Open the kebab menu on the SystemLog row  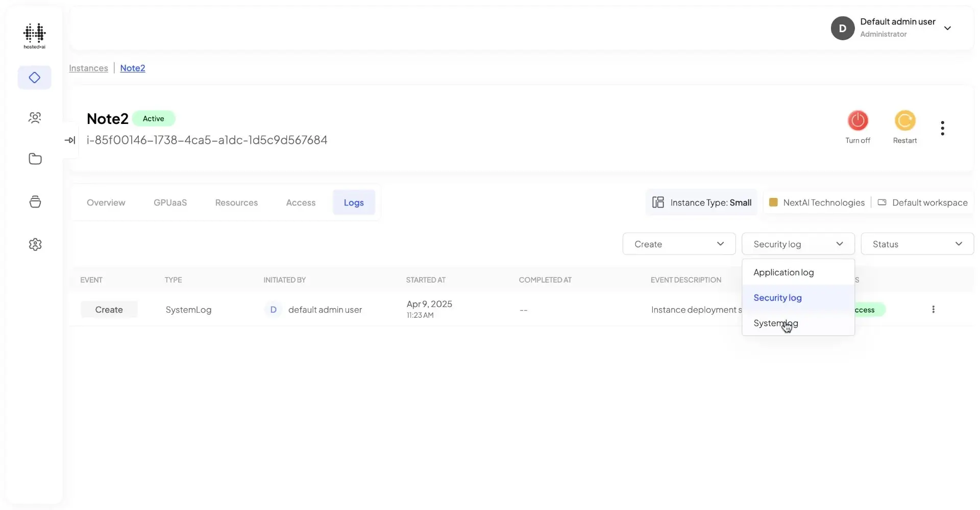click(934, 309)
